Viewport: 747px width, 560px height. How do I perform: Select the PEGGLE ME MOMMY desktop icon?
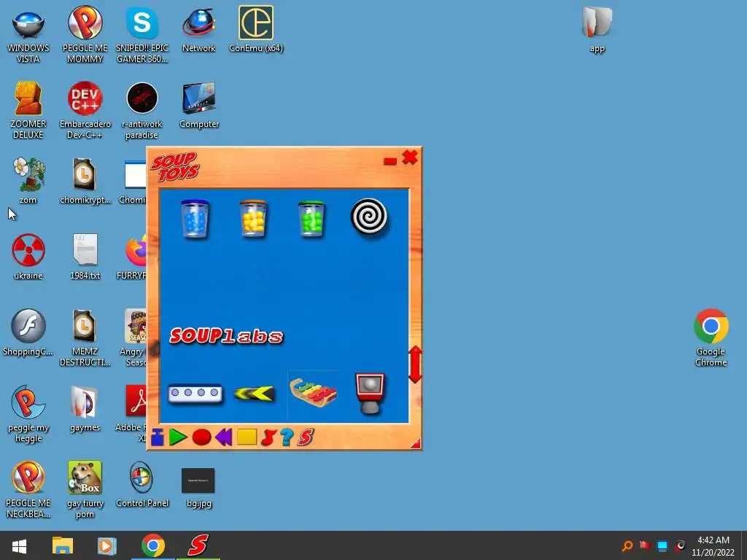point(85,35)
